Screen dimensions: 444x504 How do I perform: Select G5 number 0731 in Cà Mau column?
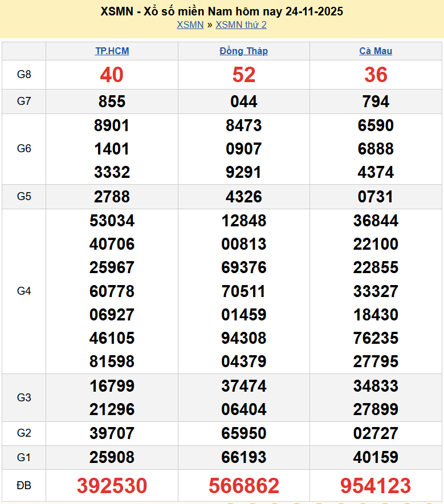coord(376,197)
